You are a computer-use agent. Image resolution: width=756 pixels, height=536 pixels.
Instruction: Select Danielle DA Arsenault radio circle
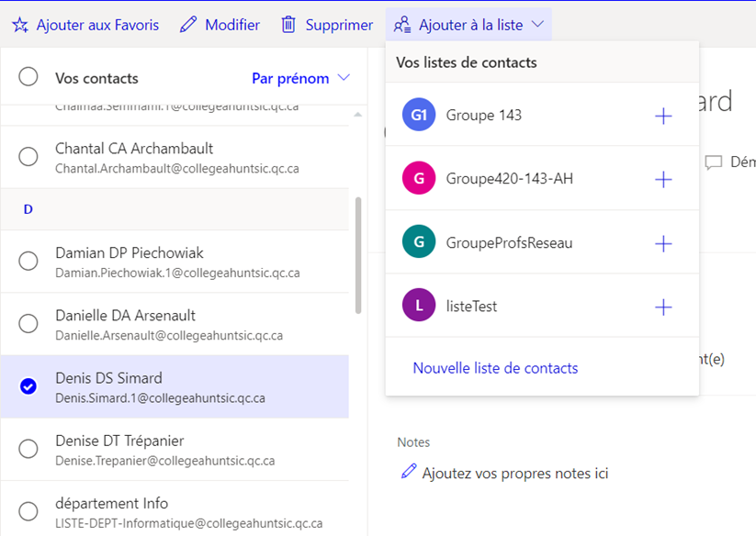tap(28, 323)
